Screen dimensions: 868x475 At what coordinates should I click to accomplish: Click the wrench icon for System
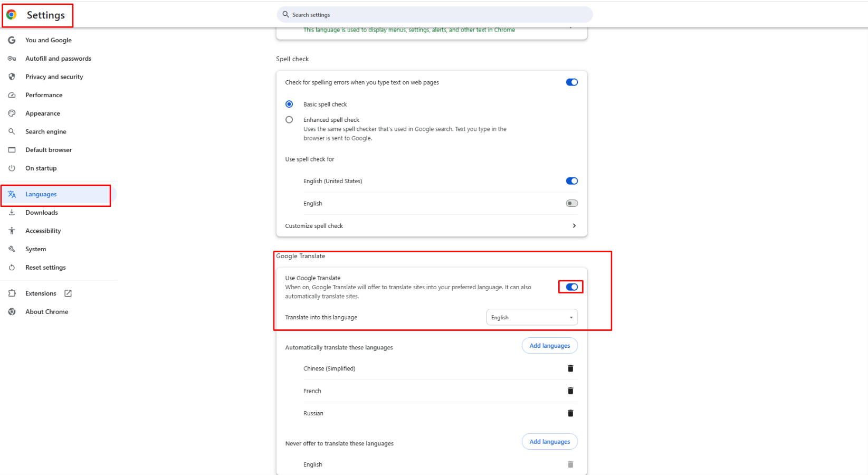click(x=12, y=249)
